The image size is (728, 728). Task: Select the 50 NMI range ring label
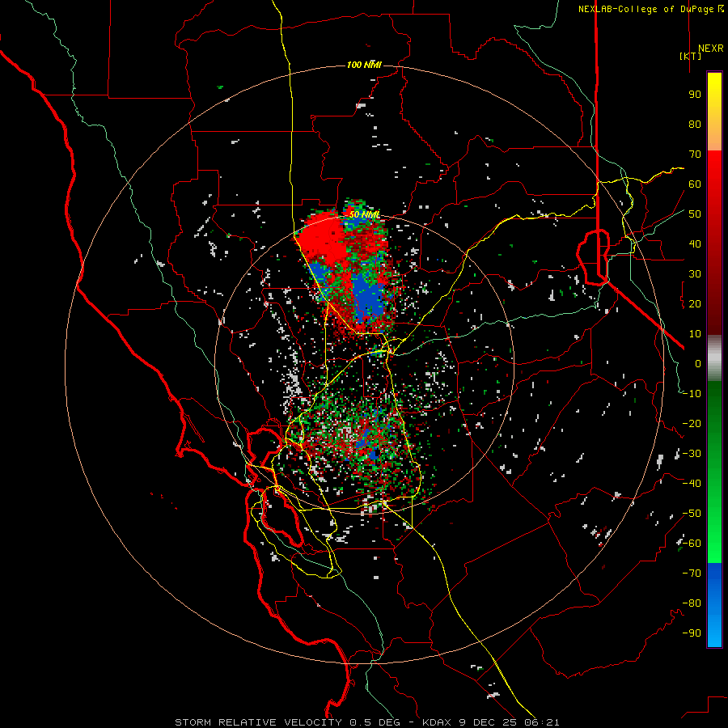click(x=364, y=214)
